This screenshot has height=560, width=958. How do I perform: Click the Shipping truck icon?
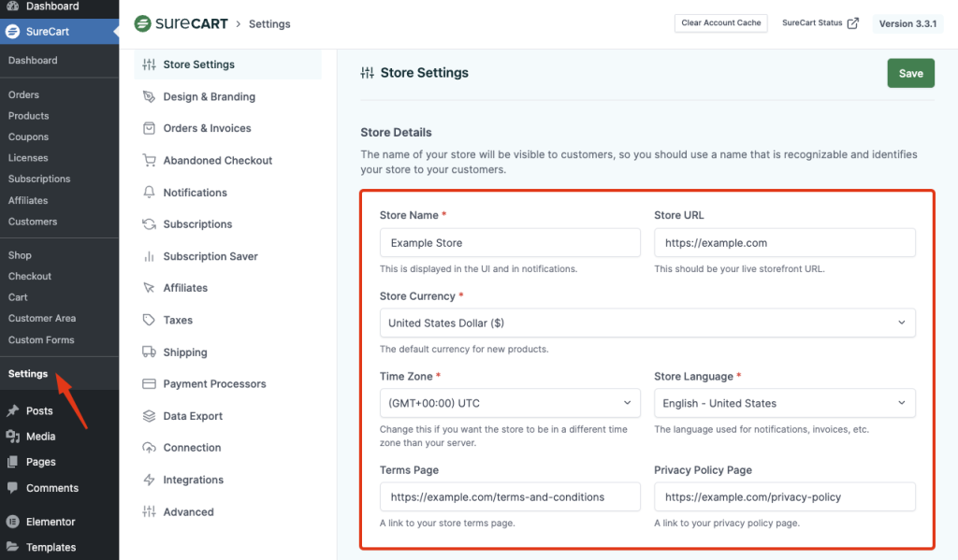pos(148,352)
